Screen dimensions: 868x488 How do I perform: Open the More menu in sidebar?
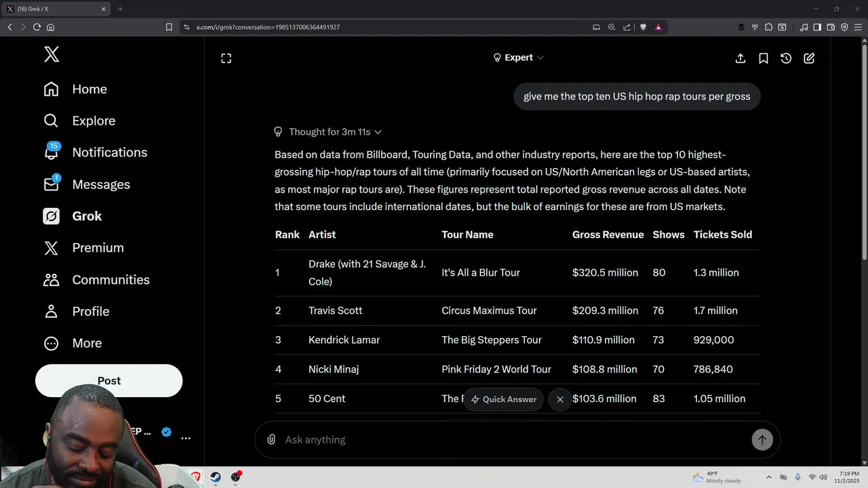tap(73, 344)
